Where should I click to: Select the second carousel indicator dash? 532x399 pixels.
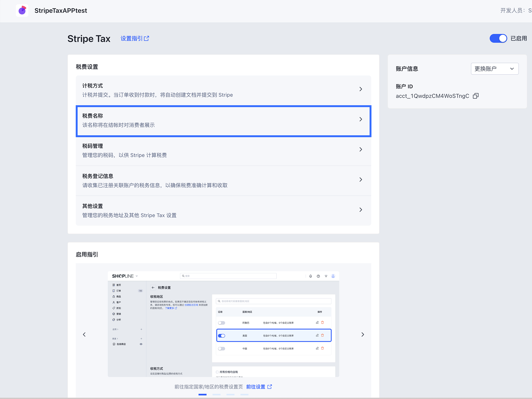217,395
